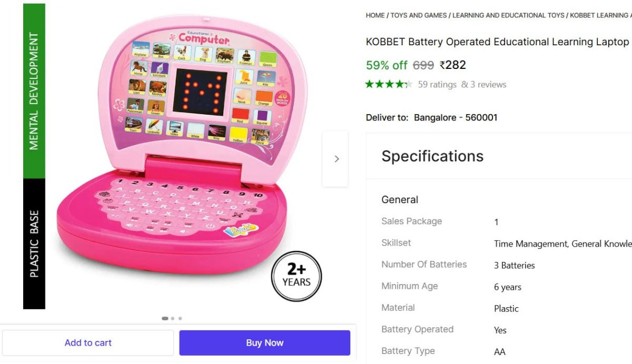
Task: Click the green 59% off label
Action: coord(387,65)
